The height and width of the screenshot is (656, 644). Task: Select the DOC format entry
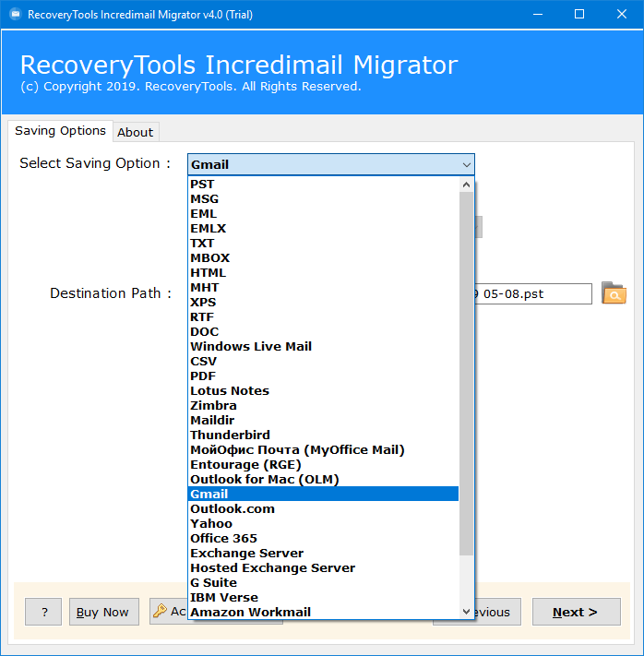[324, 332]
